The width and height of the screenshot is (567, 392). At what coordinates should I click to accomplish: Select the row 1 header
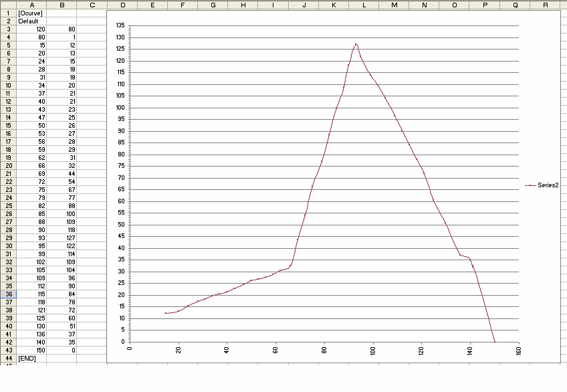(x=8, y=13)
